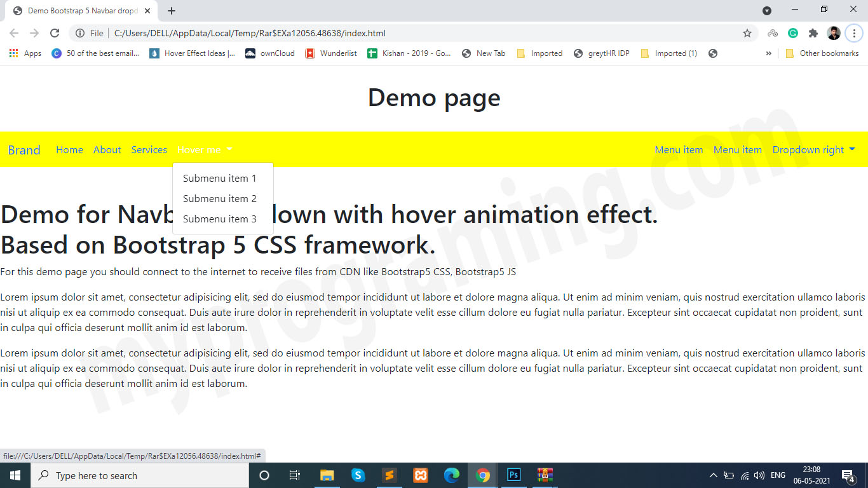Click the Brand link in the navbar
This screenshot has width=868, height=488.
(x=24, y=150)
